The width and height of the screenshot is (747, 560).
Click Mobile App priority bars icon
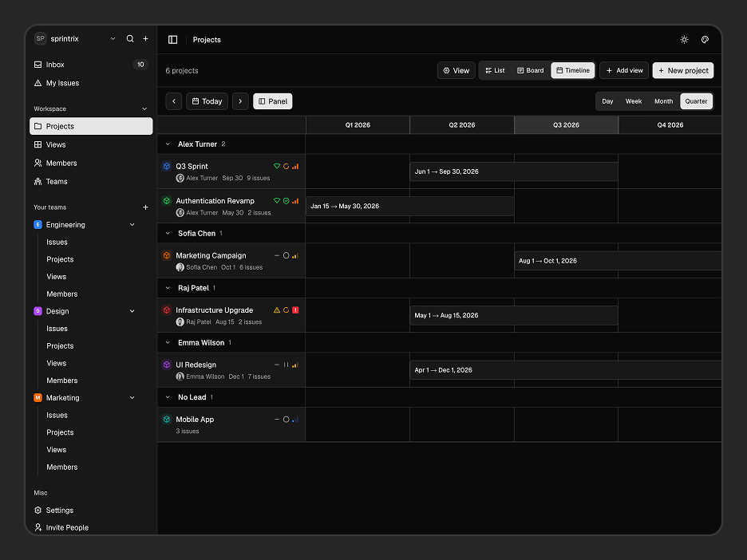point(295,420)
